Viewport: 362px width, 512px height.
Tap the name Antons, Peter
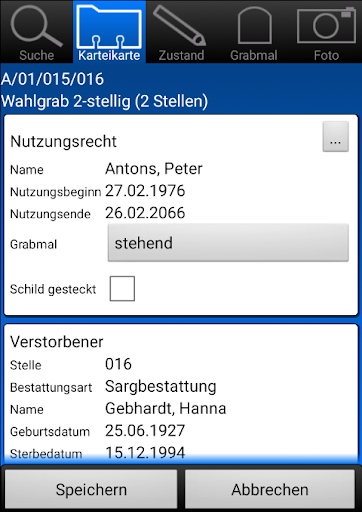click(x=154, y=169)
